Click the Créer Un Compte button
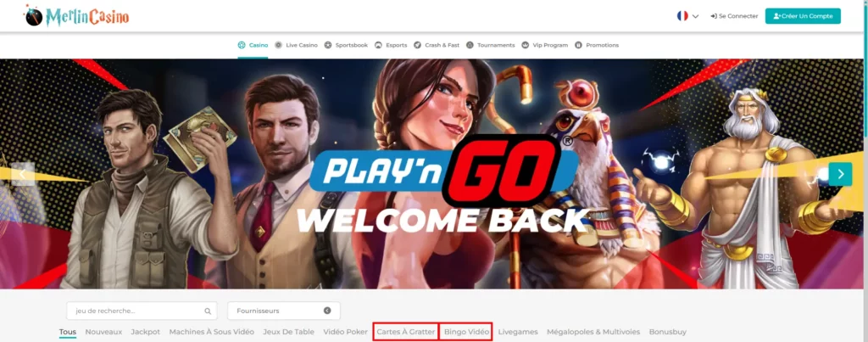Screen dimensions: 868x342 point(803,16)
